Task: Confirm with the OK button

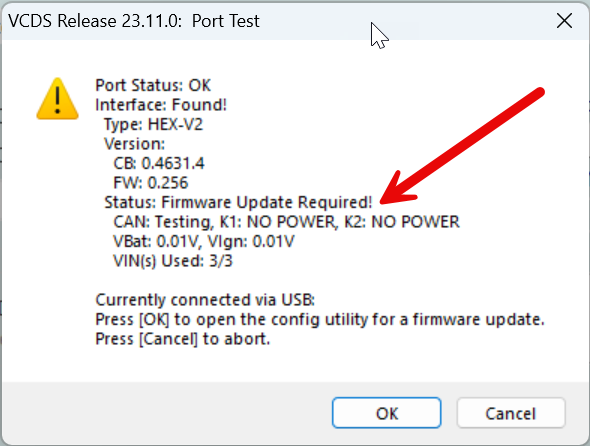Action: click(386, 413)
